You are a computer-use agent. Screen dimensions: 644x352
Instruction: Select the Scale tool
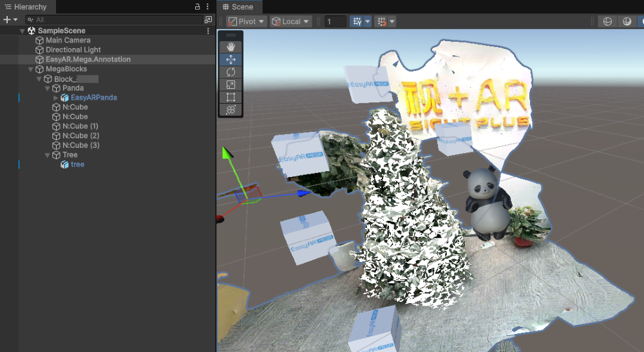[x=231, y=84]
